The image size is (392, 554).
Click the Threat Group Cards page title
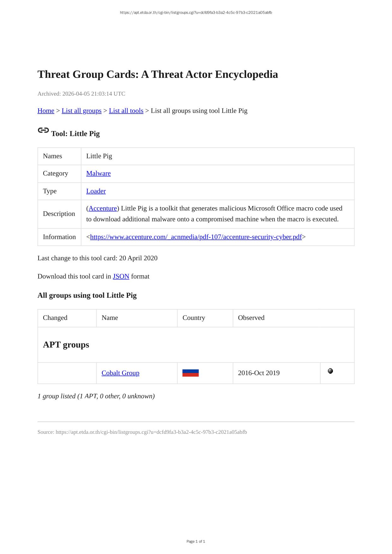click(x=157, y=74)
